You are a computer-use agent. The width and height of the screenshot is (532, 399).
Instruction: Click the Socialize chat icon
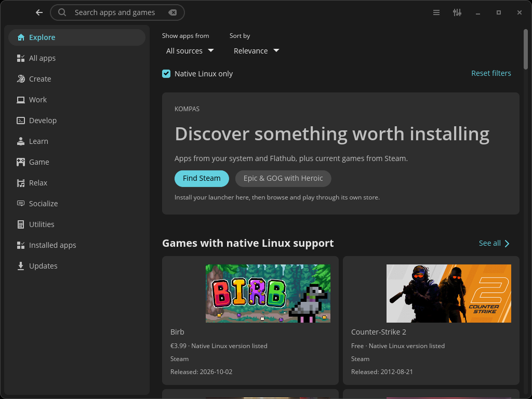(21, 204)
